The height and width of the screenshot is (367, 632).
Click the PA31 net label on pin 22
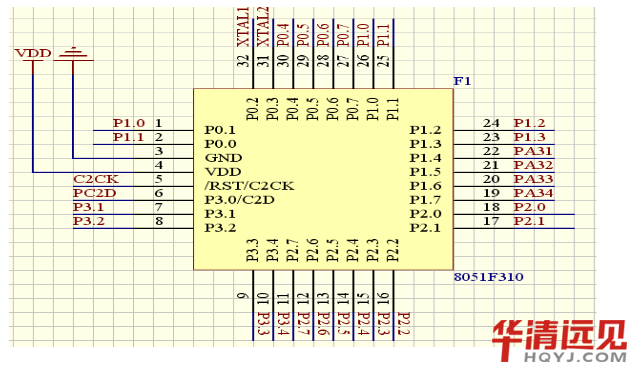coord(533,151)
